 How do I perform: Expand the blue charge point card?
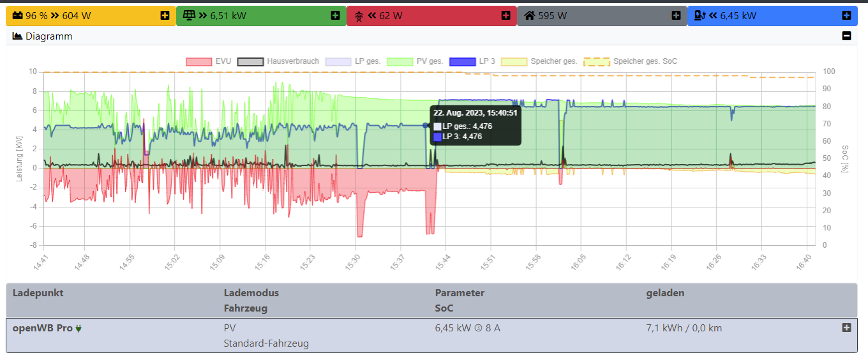846,15
